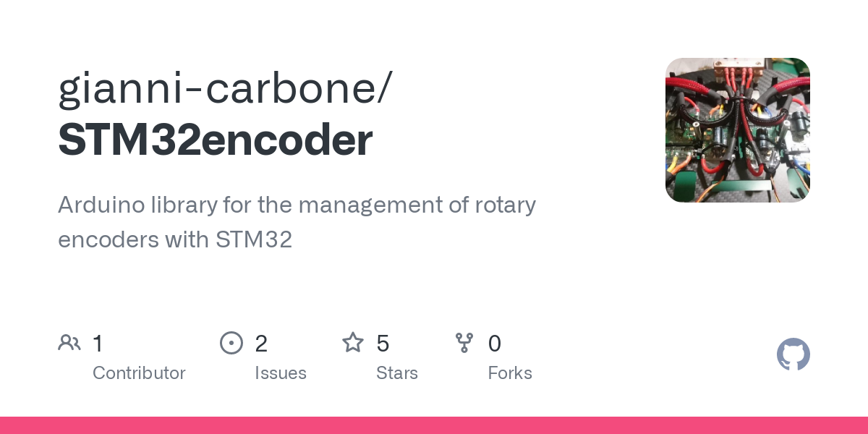Open the Forks label

tap(510, 373)
